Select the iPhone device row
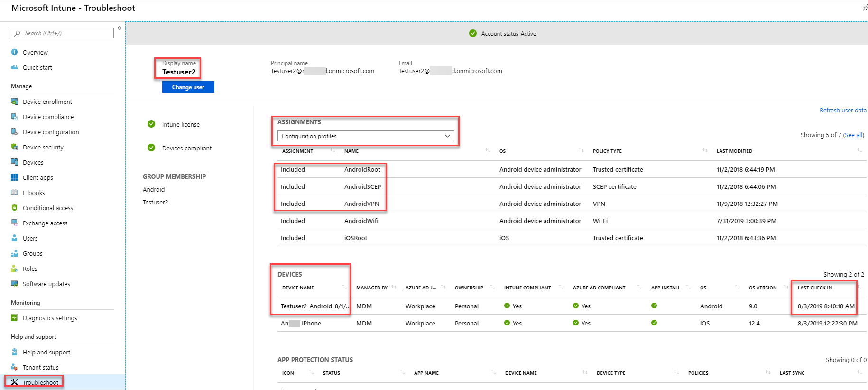 tap(572, 323)
